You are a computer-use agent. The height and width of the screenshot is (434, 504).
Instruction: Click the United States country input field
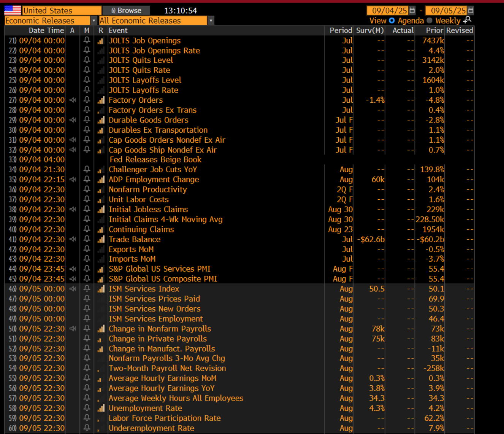[62, 11]
